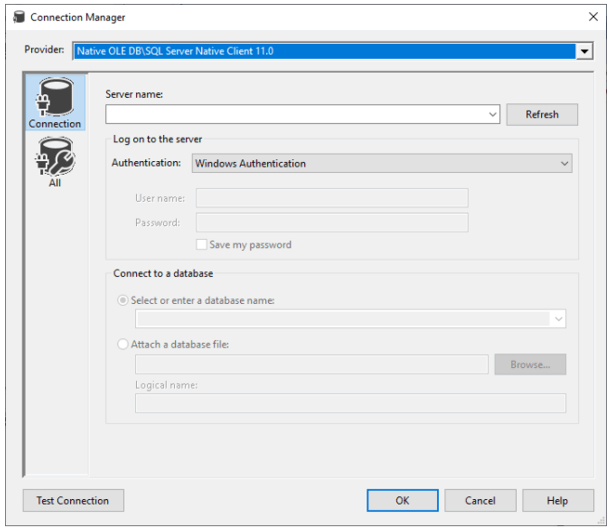Focus the User name text box

[x=332, y=198]
